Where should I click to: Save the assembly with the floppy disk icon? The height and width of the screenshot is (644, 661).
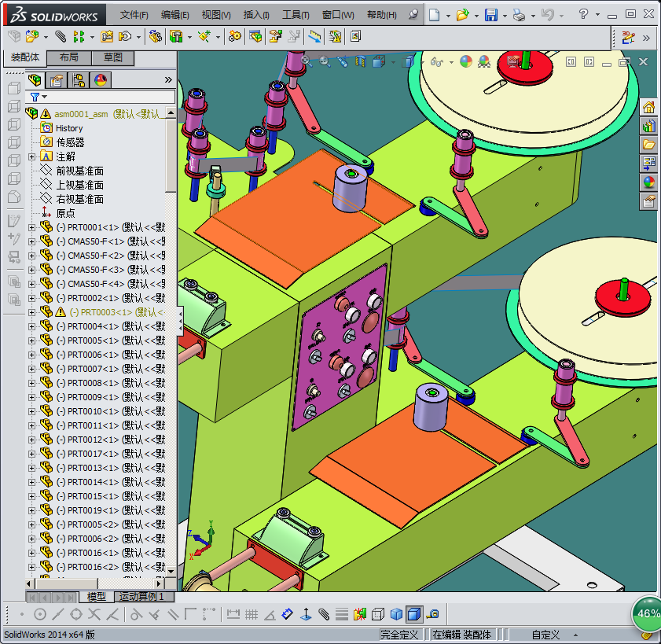(490, 15)
